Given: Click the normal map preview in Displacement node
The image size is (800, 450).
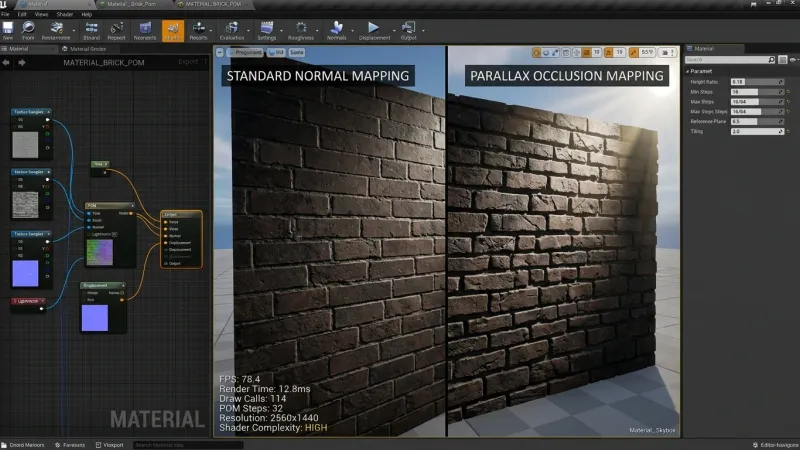Looking at the screenshot, I should click(95, 318).
